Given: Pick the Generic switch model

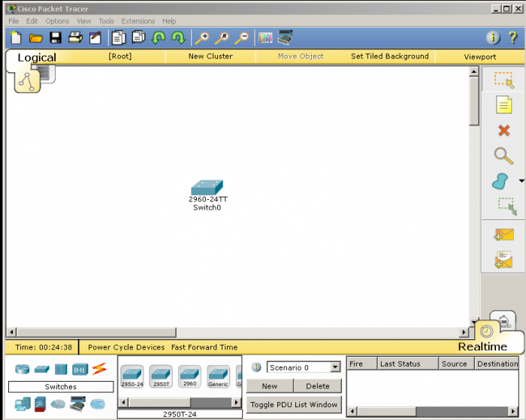Looking at the screenshot, I should click(219, 376).
